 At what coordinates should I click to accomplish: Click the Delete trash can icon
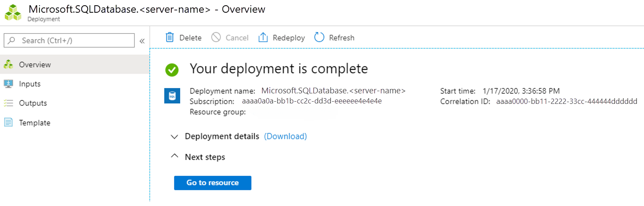(170, 37)
